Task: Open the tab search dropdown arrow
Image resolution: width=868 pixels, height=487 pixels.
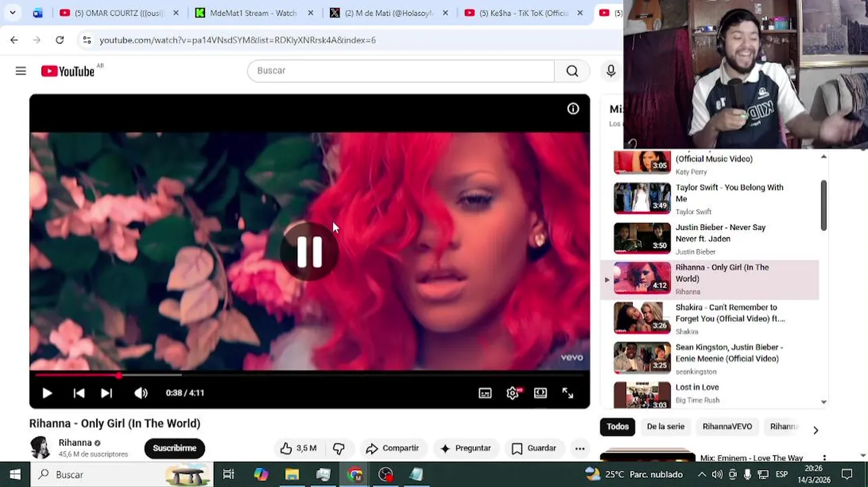Action: coord(12,13)
